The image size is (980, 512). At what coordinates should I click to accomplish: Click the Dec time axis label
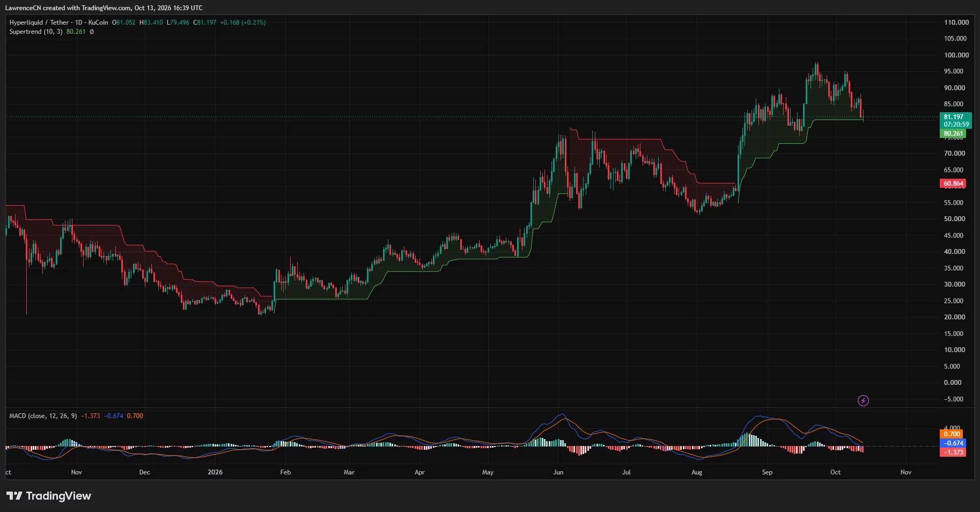click(x=144, y=472)
